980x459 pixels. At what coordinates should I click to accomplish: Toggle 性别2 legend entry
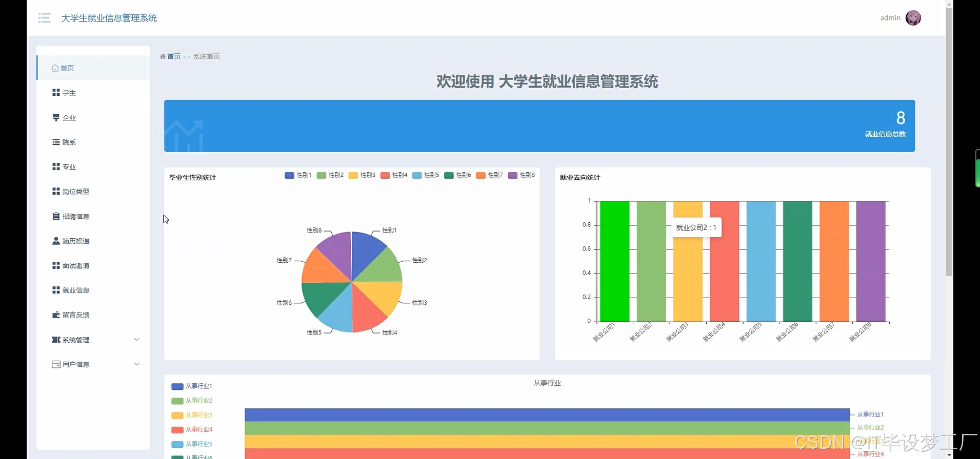pyautogui.click(x=330, y=175)
